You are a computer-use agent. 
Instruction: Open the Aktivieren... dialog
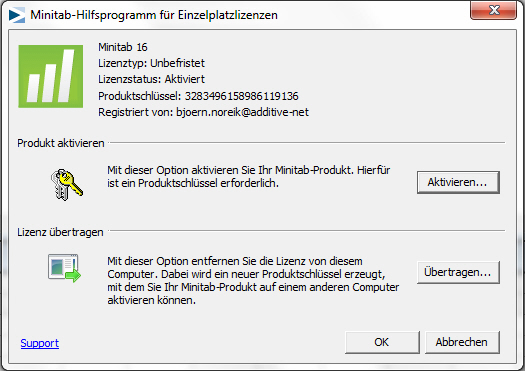tap(458, 182)
